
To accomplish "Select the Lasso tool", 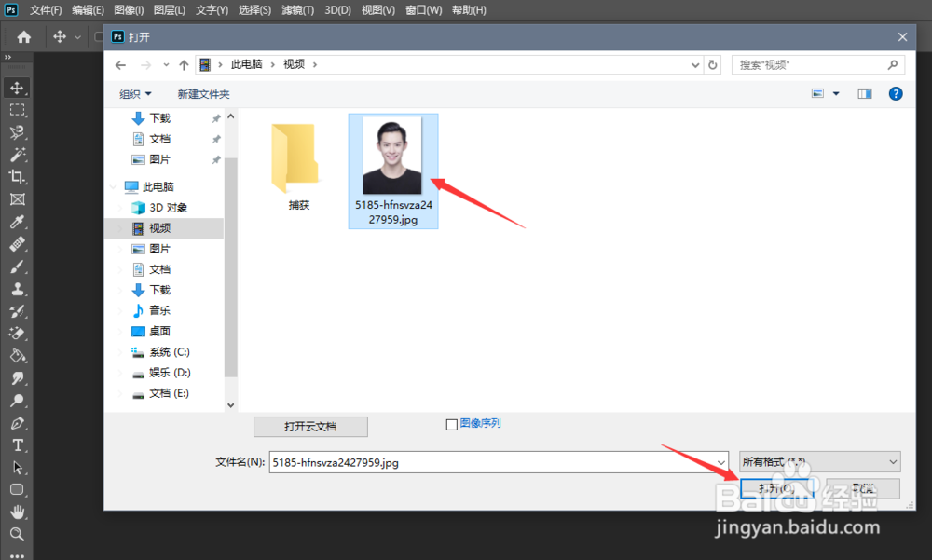I will [x=17, y=132].
